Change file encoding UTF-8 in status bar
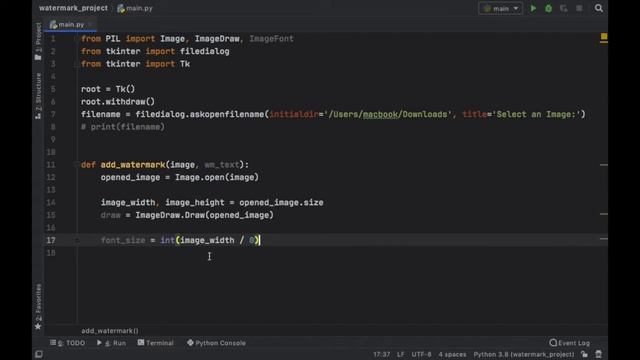The image size is (640, 360). click(x=421, y=354)
